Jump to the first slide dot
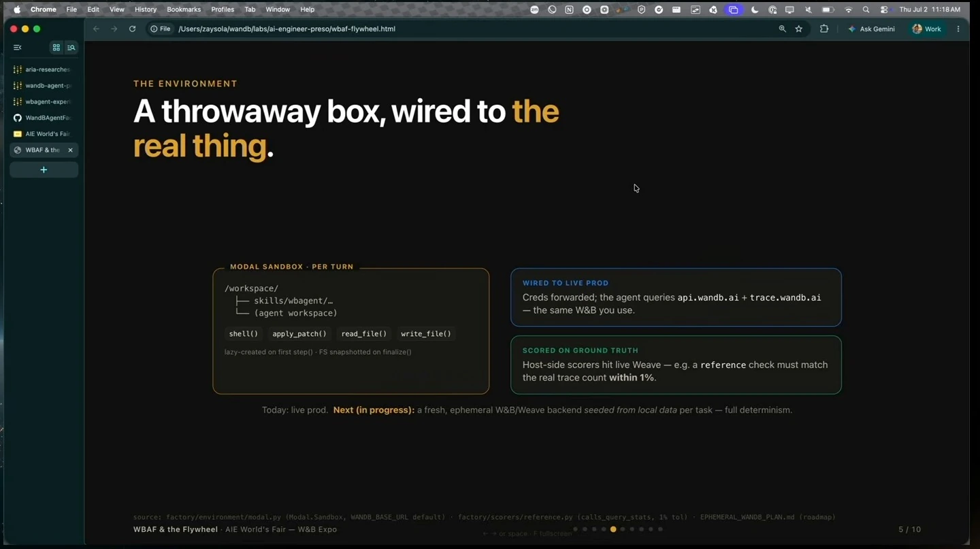Viewport: 980px width, 549px height. click(576, 529)
